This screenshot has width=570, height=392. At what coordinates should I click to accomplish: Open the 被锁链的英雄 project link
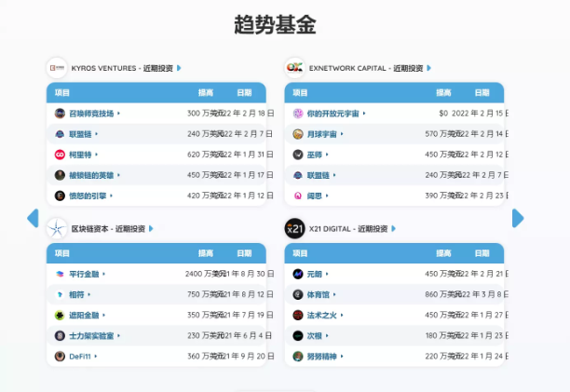[x=91, y=175]
